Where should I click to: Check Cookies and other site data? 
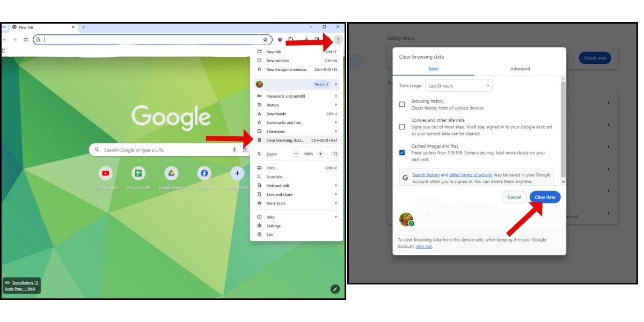point(402,127)
